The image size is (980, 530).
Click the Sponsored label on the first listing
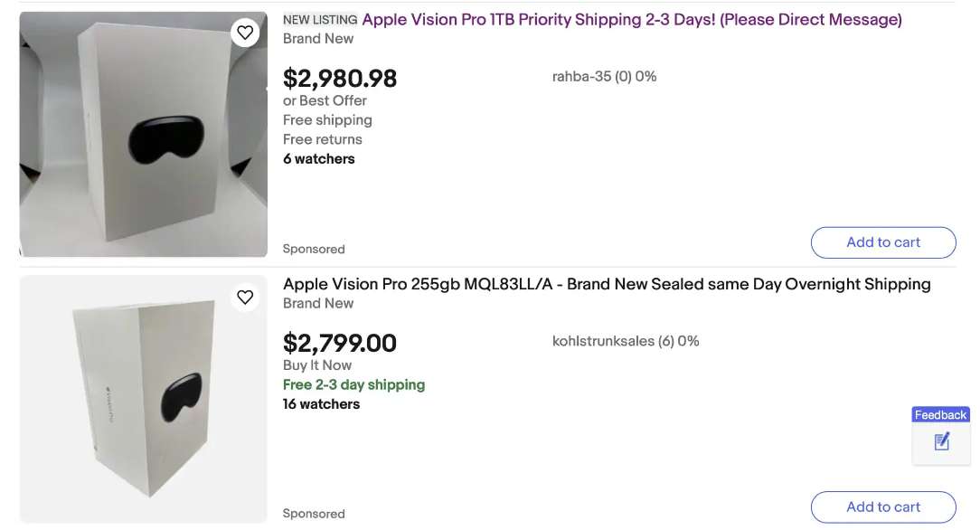pos(314,249)
